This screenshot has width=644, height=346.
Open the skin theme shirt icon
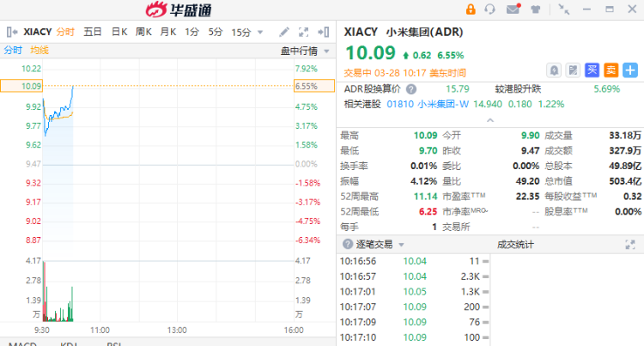point(535,9)
